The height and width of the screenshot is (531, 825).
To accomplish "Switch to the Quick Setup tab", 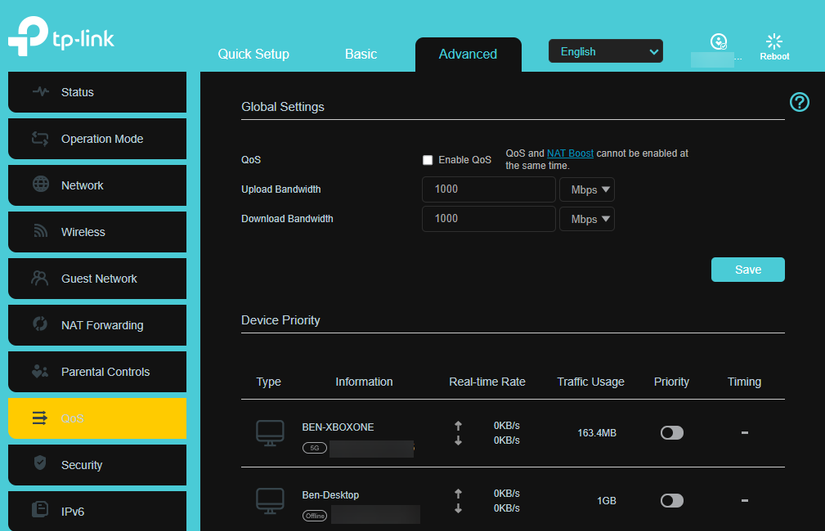I will [x=254, y=54].
